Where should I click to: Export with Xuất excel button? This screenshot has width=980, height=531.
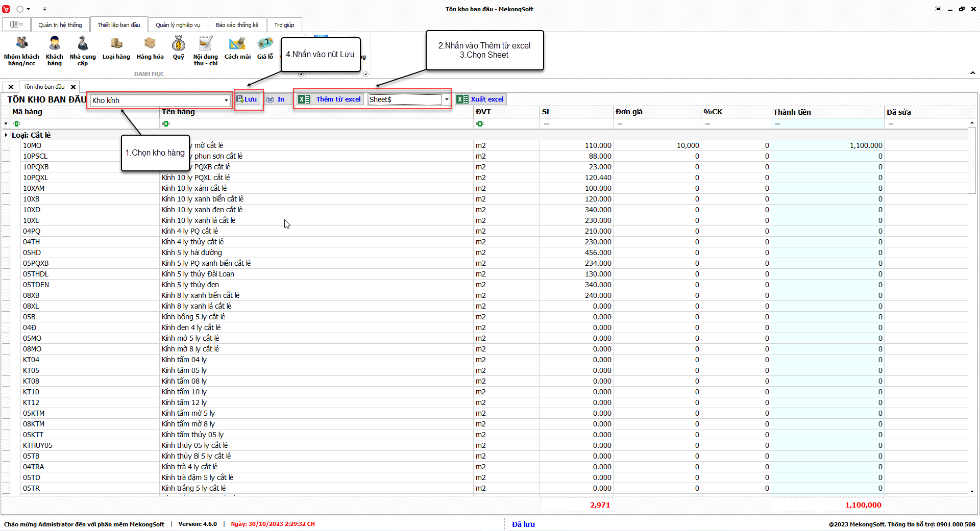tap(481, 99)
